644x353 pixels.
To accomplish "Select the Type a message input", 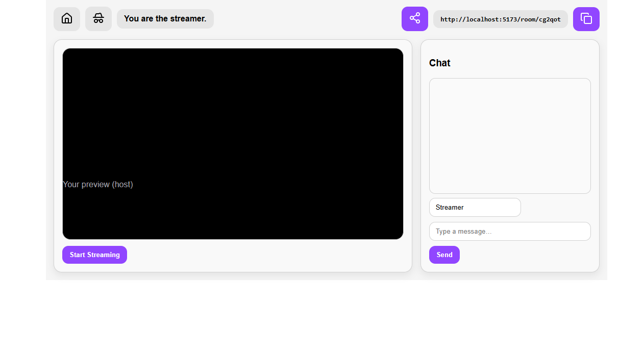I will [x=510, y=231].
